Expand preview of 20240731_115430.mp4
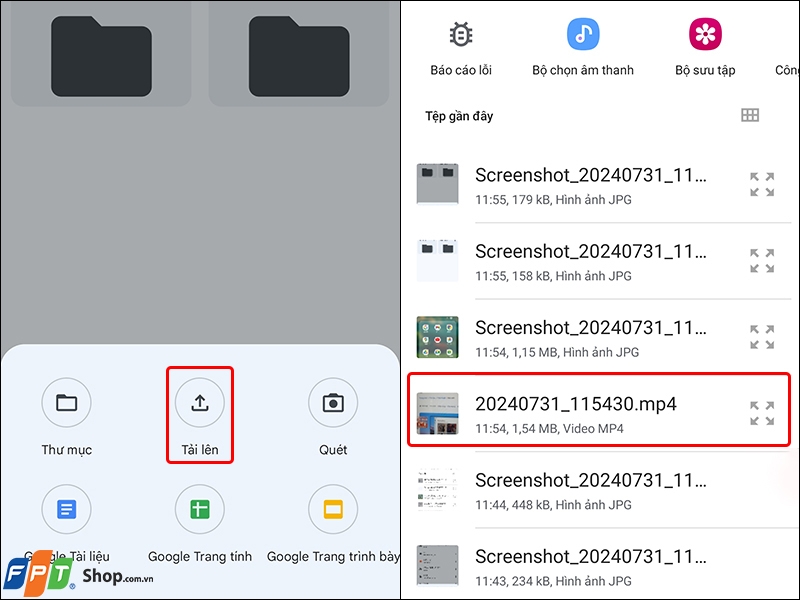 (762, 413)
